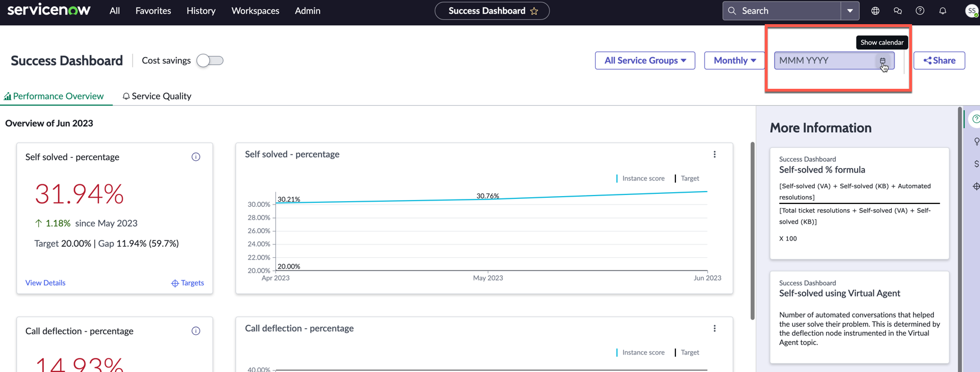This screenshot has width=980, height=372.
Task: Click the 'More Information' heading
Action: (x=820, y=128)
